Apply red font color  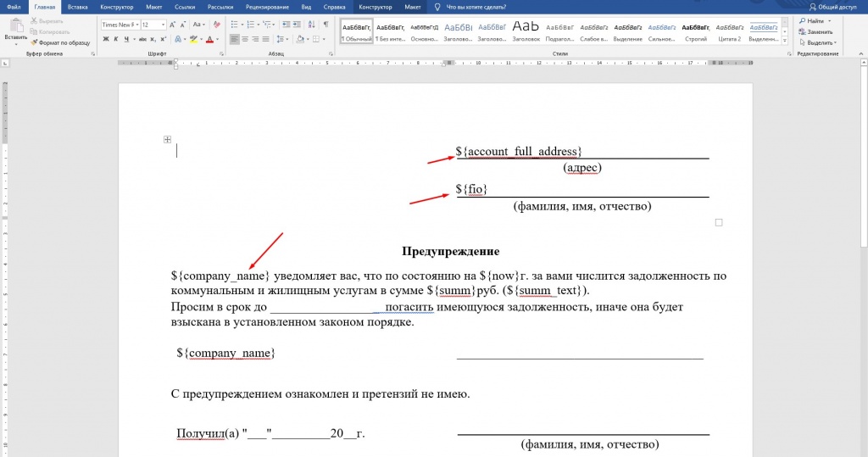click(210, 39)
